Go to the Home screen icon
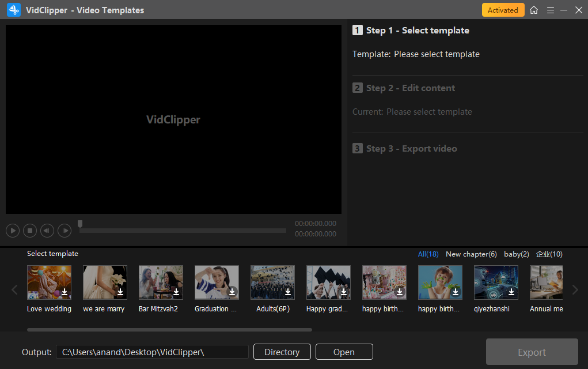Image resolution: width=588 pixels, height=369 pixels. 534,10
